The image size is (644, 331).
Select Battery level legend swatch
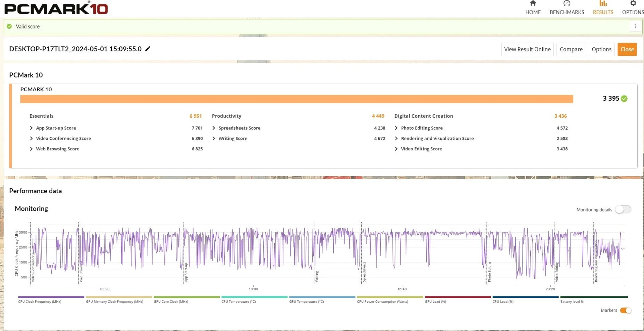(x=594, y=297)
